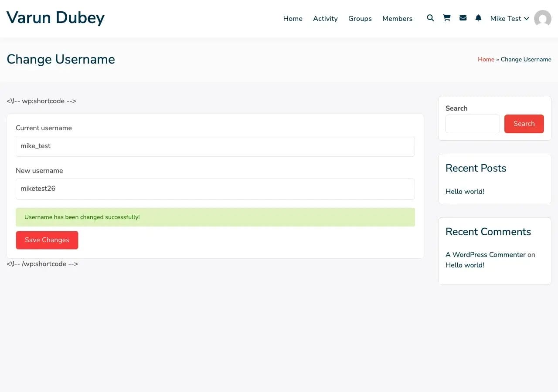This screenshot has width=558, height=392.
Task: Click the Varun Dubey site title
Action: coord(55,17)
